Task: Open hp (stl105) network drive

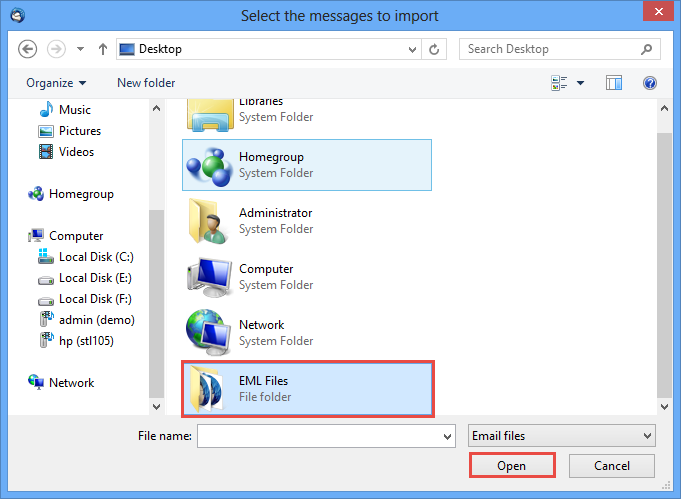Action: (86, 341)
